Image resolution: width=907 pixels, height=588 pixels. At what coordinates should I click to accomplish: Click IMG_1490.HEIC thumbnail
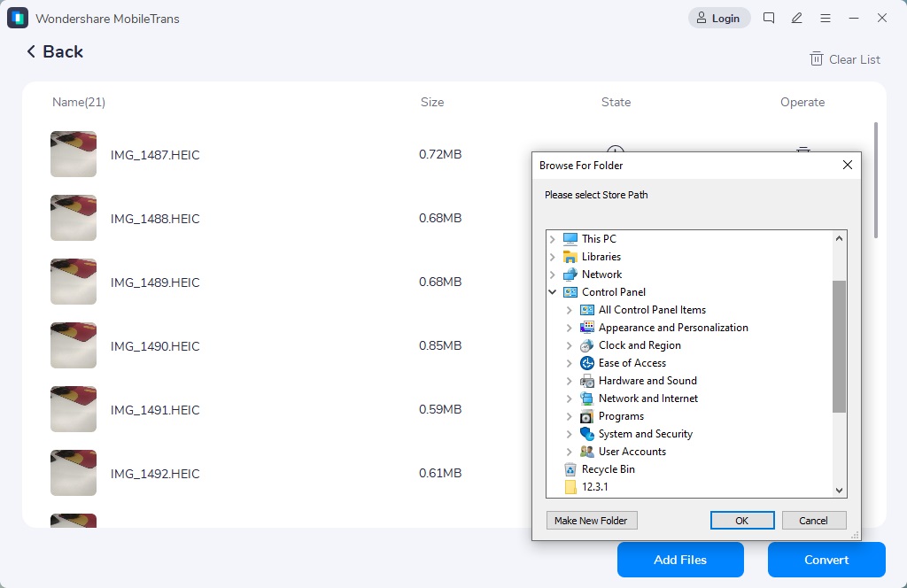pos(74,345)
